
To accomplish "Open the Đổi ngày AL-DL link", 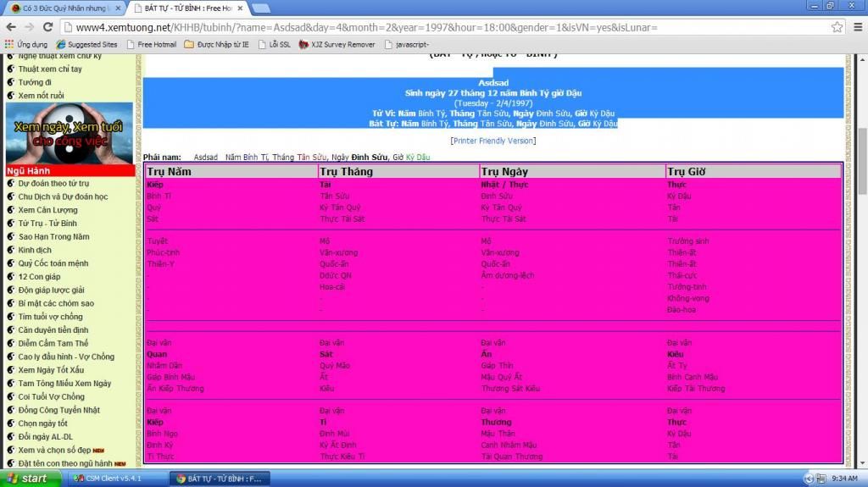I will [x=46, y=437].
